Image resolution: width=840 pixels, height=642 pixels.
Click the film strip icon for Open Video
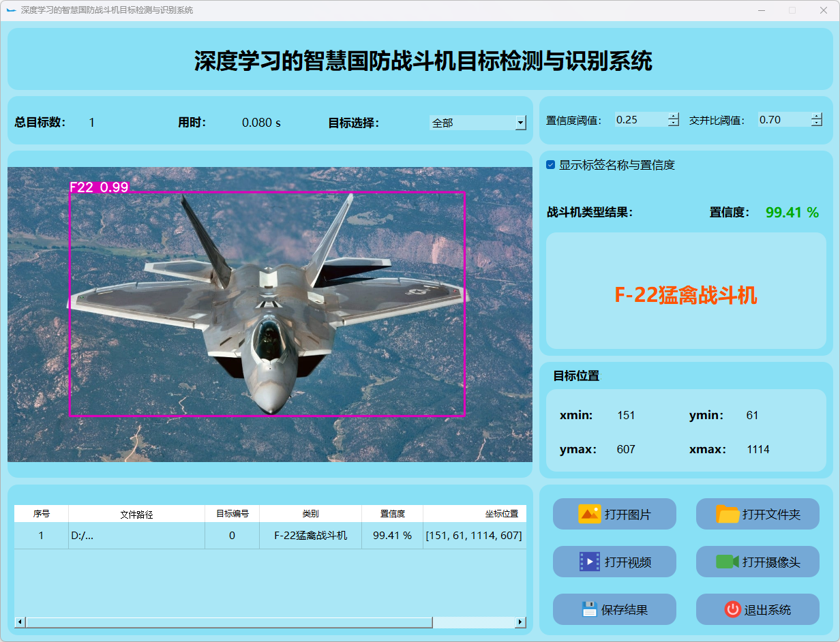coord(589,562)
